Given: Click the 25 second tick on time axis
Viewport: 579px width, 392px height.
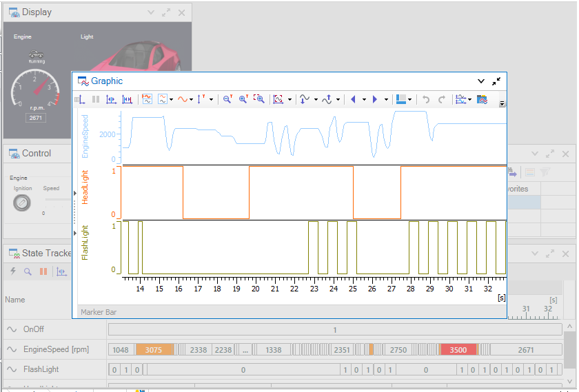Looking at the screenshot, I should point(353,289).
